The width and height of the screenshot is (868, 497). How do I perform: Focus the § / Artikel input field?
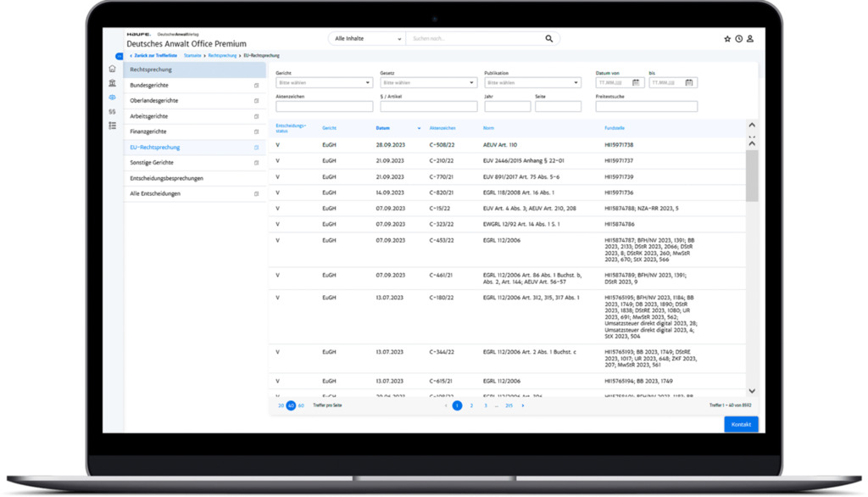(x=428, y=106)
